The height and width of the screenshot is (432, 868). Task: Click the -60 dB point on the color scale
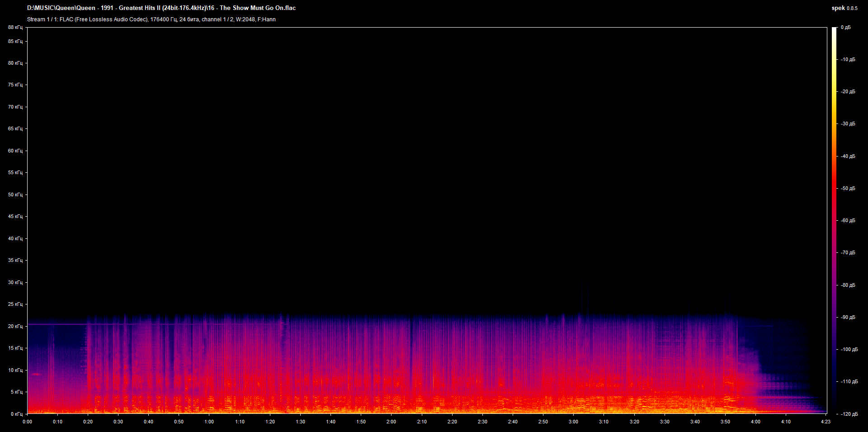click(x=835, y=220)
